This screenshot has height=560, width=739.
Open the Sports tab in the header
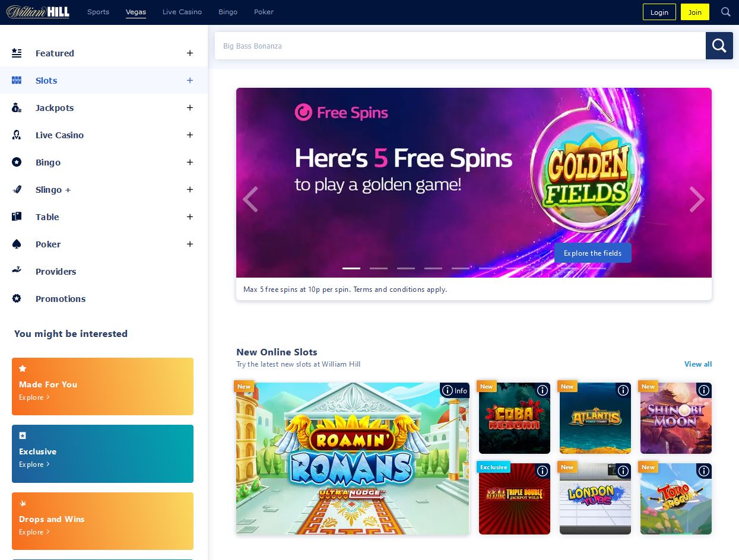pos(98,12)
